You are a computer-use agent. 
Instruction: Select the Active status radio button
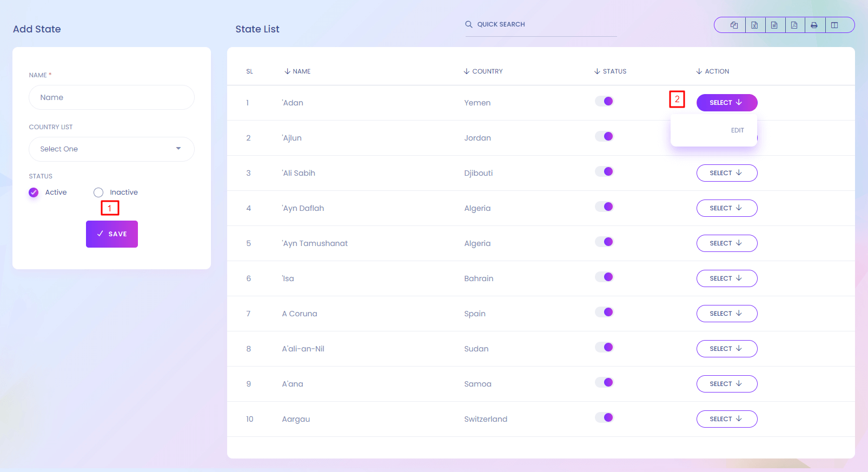coord(34,192)
